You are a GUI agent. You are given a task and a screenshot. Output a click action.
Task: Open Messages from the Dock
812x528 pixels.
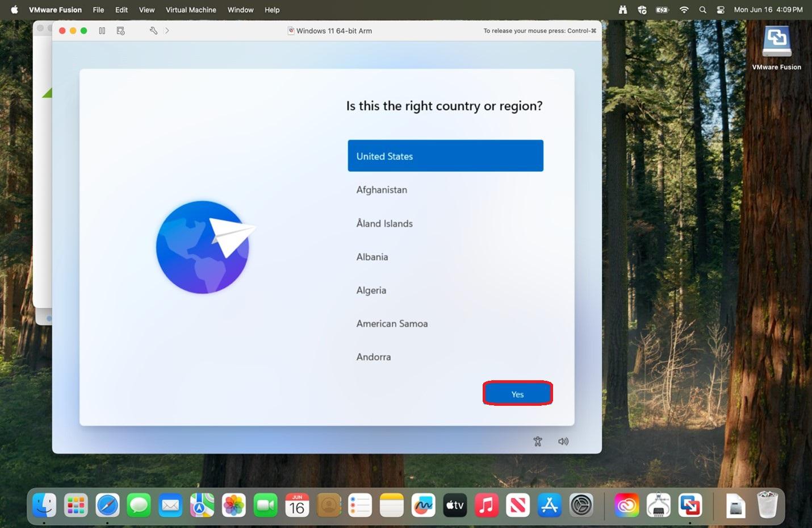(x=139, y=505)
